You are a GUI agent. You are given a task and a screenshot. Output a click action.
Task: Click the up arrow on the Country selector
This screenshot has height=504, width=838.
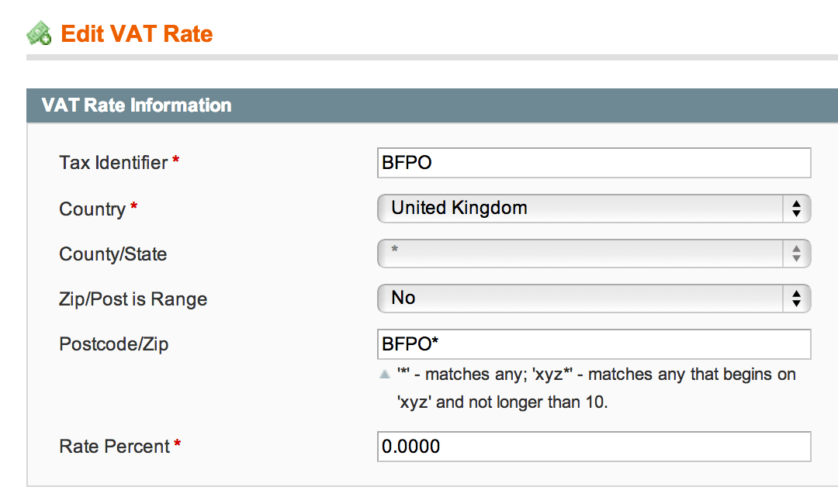pos(796,204)
